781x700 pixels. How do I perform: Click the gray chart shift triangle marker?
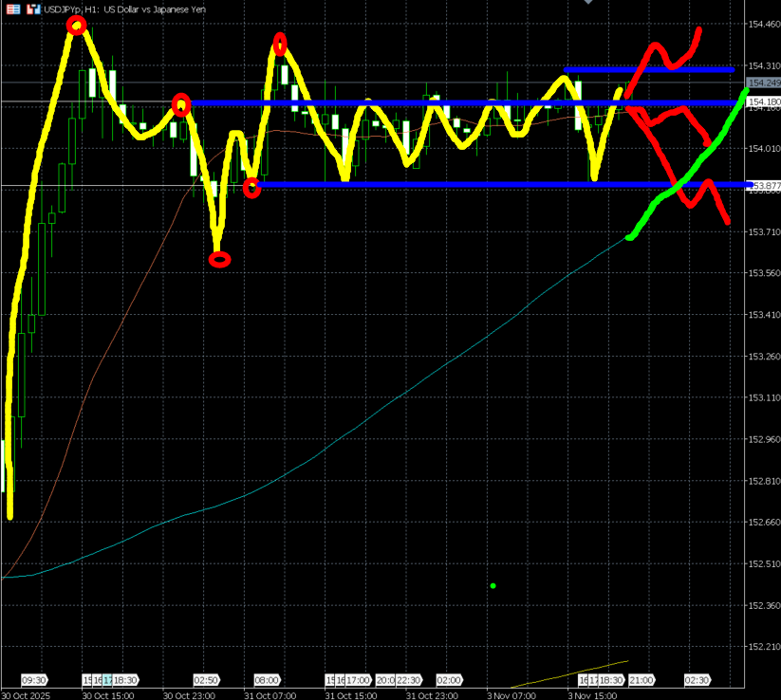(x=589, y=3)
